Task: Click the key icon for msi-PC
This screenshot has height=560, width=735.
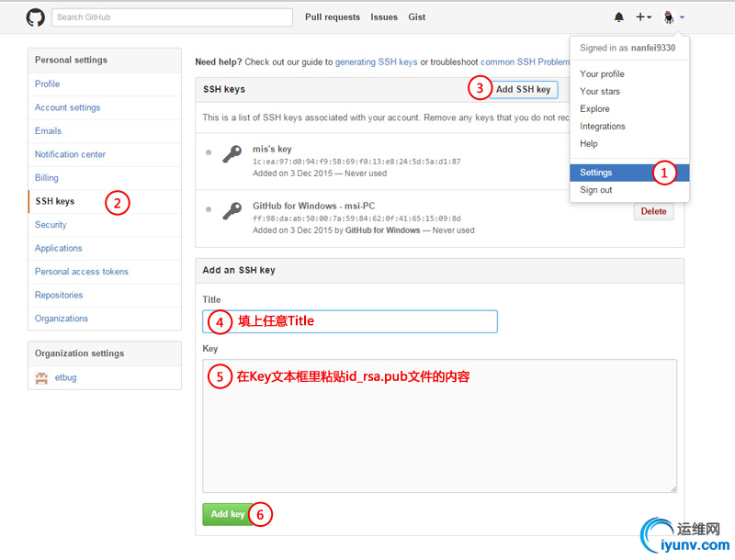Action: click(232, 211)
